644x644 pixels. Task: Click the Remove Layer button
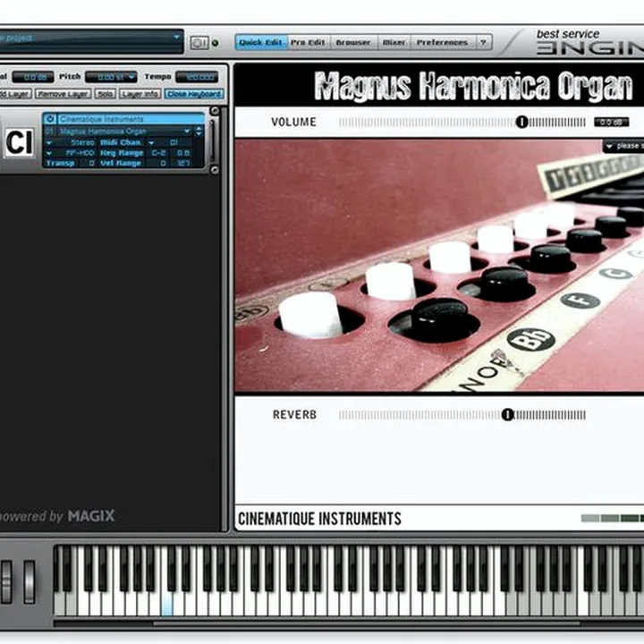(x=63, y=94)
